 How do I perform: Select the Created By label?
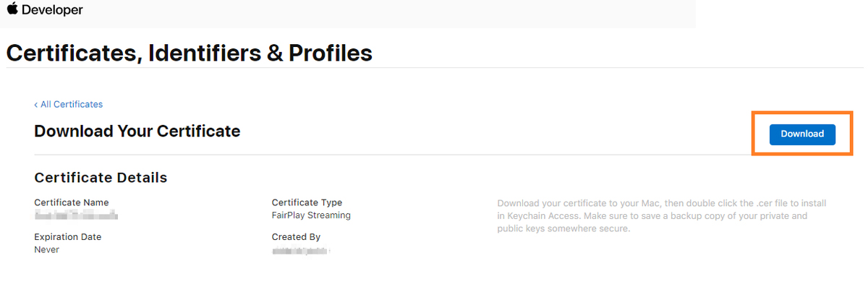click(296, 237)
